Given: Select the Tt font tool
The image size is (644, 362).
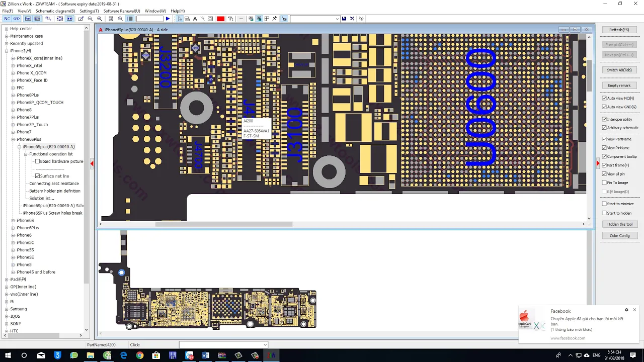Looking at the screenshot, I should coord(230,19).
